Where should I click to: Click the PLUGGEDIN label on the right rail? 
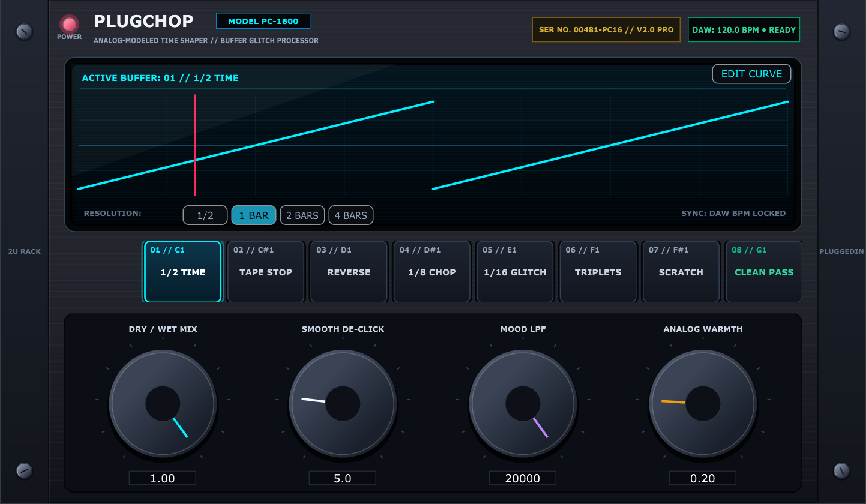[842, 251]
